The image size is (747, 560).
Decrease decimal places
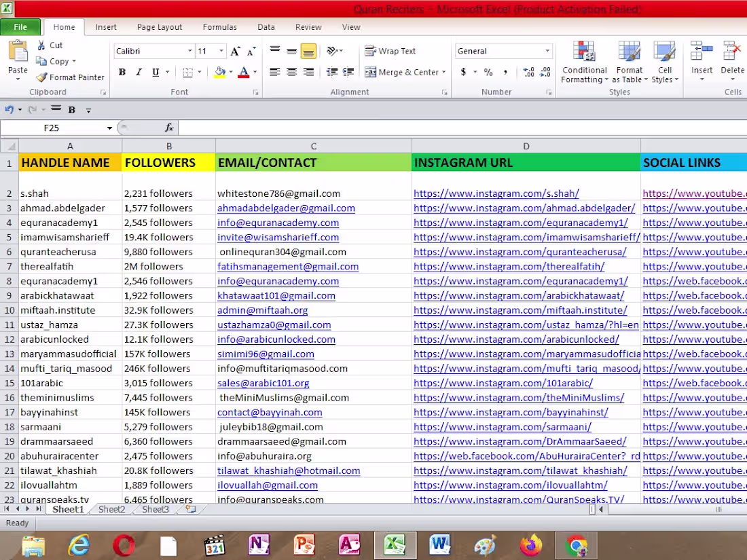tap(545, 72)
